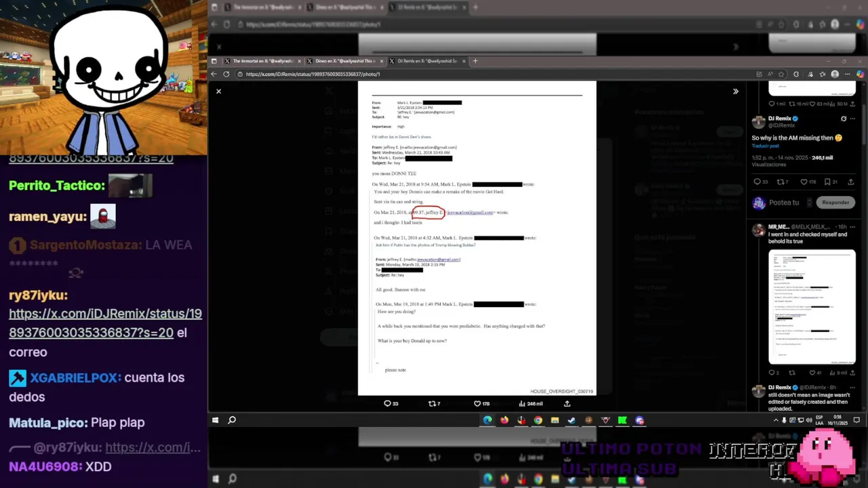Click the favorites star icon in the address bar
Screen dimensions: 868x488
pyautogui.click(x=781, y=74)
